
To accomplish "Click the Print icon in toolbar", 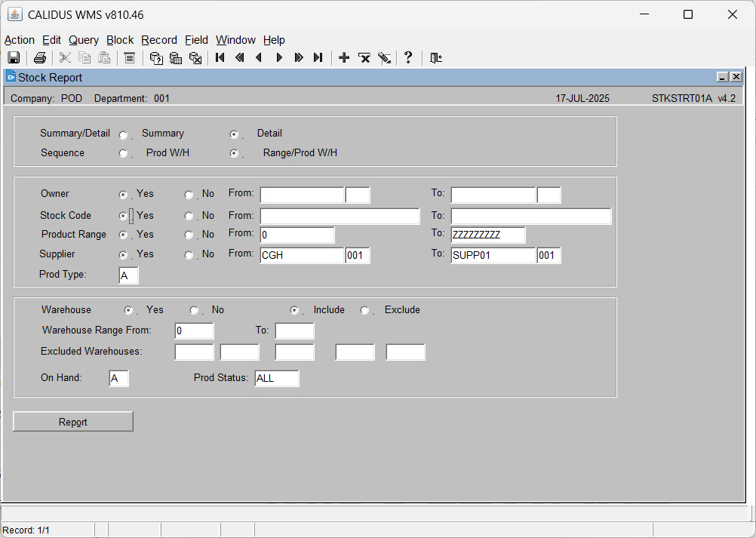I will click(x=39, y=58).
